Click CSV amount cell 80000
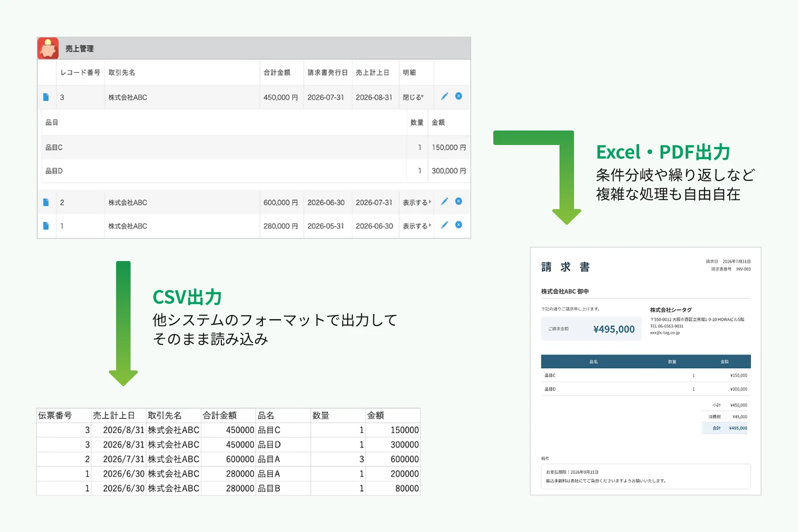This screenshot has width=798, height=532. pos(393,488)
